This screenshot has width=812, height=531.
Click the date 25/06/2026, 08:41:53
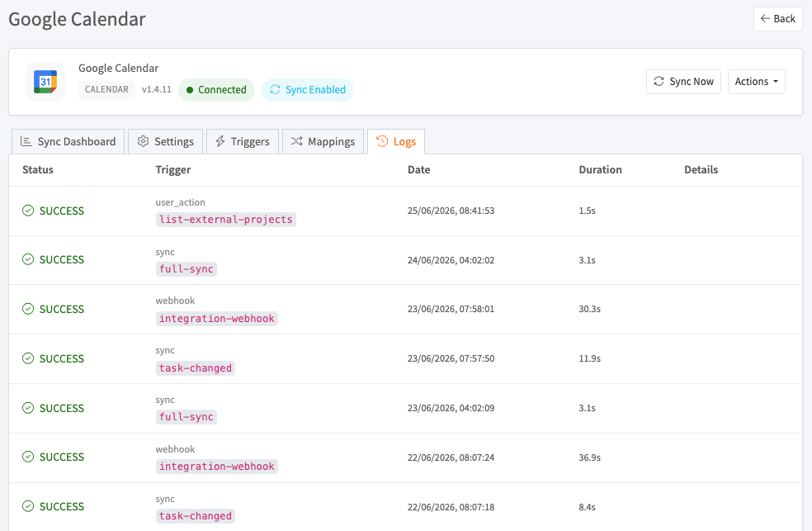(x=451, y=211)
